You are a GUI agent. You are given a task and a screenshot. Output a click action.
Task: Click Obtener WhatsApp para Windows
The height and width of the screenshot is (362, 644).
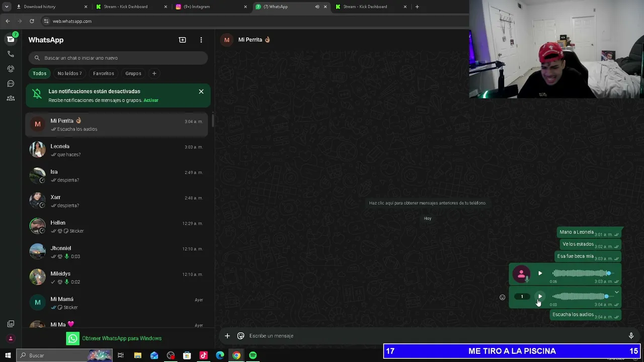(114, 338)
